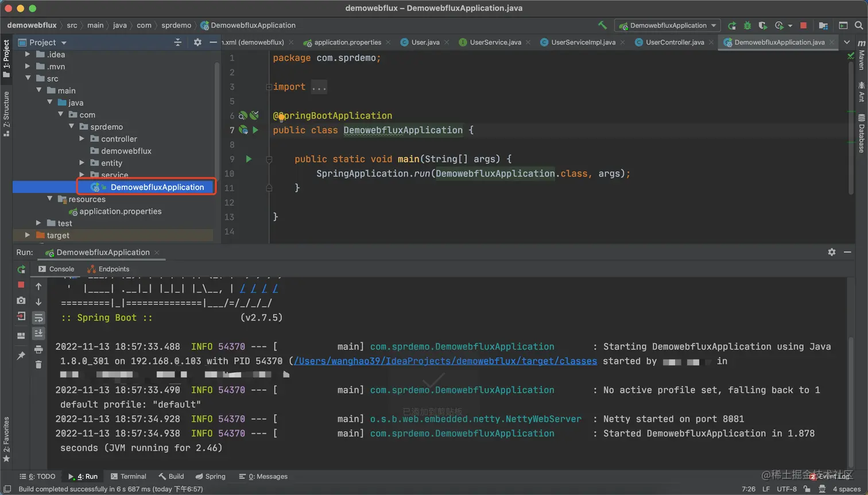Screen dimensions: 868x495
Task: Click the Build project hammer icon
Action: pos(602,25)
